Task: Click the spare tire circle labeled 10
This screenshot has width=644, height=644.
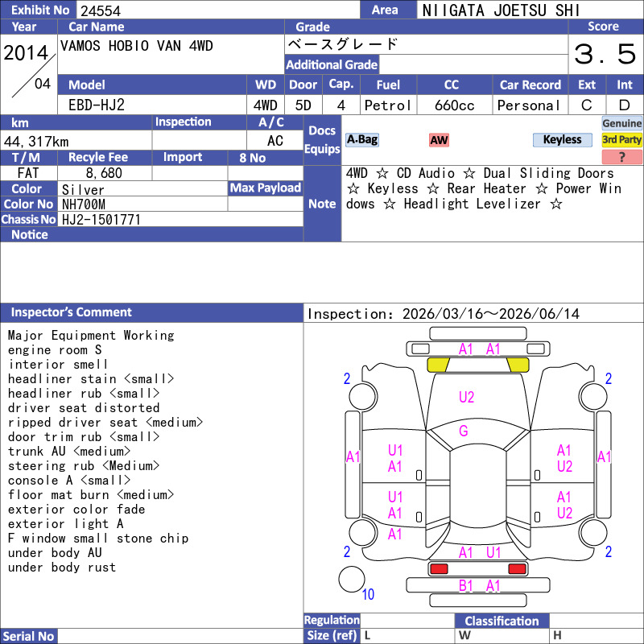Action: point(352,579)
